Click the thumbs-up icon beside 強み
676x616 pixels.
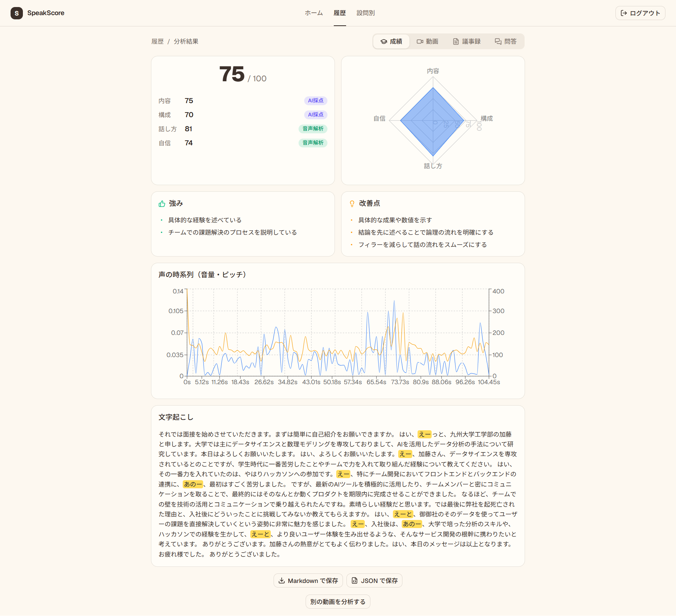(x=162, y=204)
